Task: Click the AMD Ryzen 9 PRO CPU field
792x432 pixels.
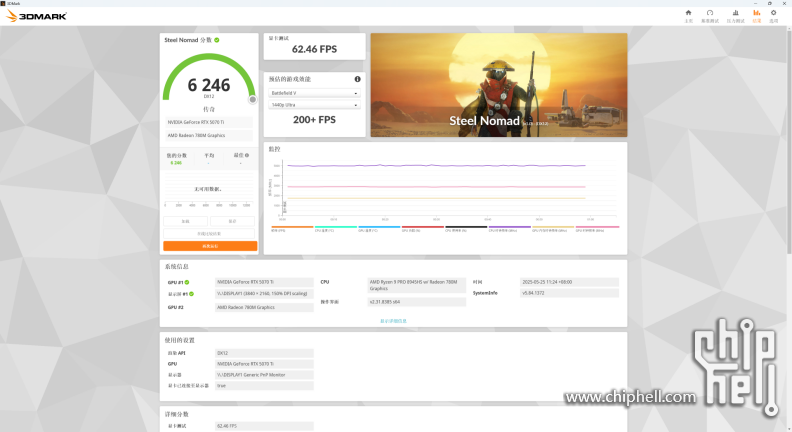Action: pyautogui.click(x=417, y=285)
